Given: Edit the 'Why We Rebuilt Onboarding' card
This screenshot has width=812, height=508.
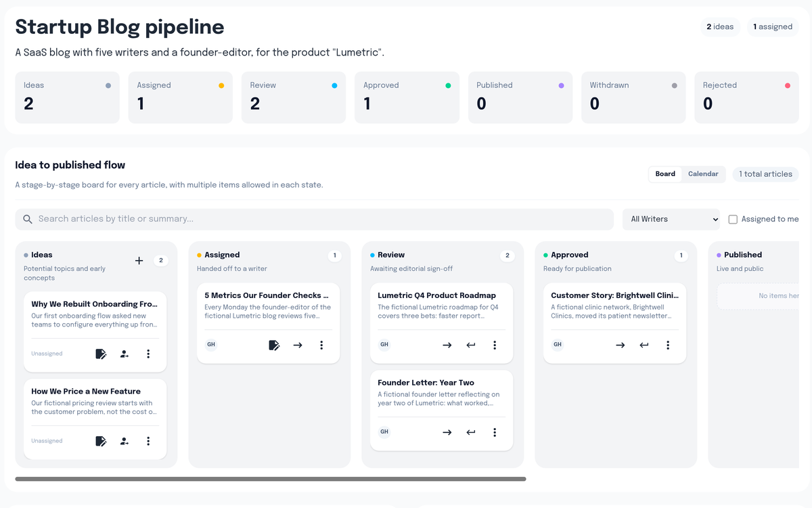Looking at the screenshot, I should (101, 354).
